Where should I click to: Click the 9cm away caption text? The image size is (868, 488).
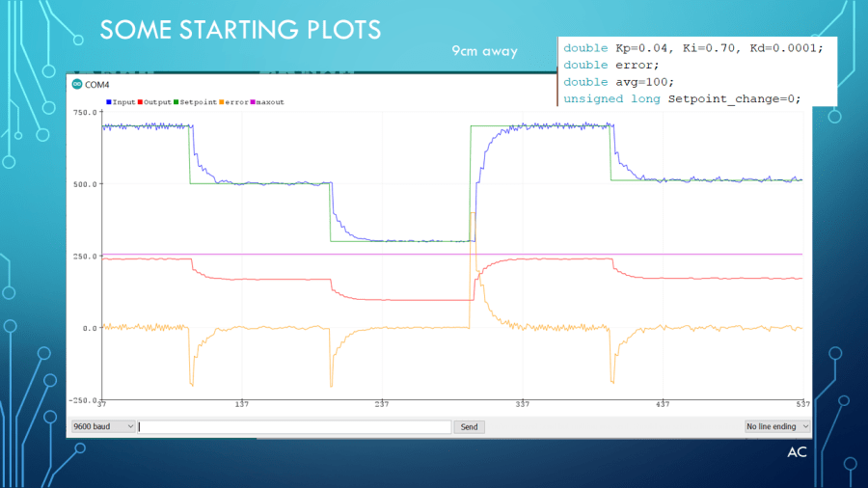(x=484, y=51)
